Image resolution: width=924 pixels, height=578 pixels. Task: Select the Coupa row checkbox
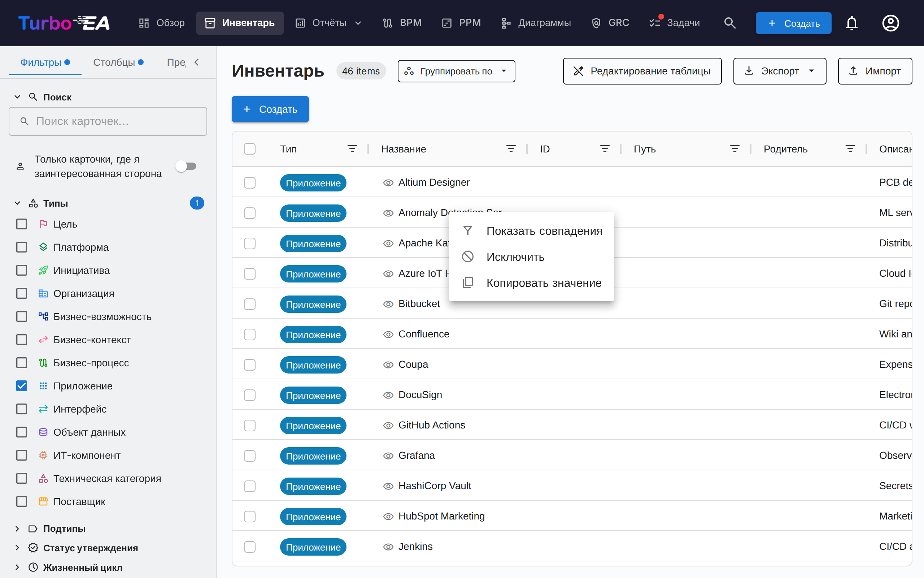click(250, 365)
